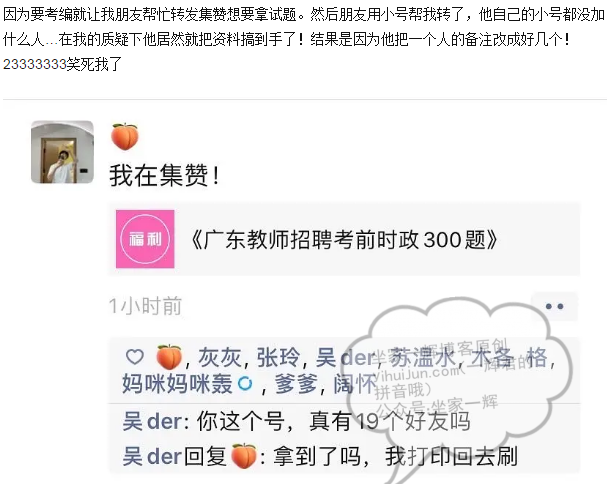
Task: Click the 1小时前 post timestamp
Action: 145,306
